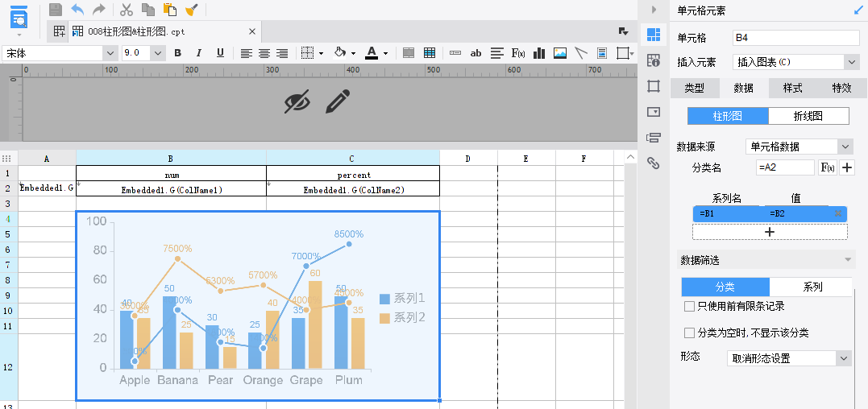Insert plain text element
The height and width of the screenshot is (409, 868).
(455, 53)
